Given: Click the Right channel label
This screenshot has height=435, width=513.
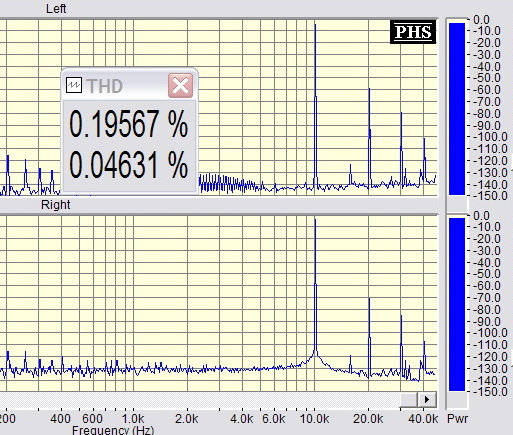Looking at the screenshot, I should tap(55, 205).
